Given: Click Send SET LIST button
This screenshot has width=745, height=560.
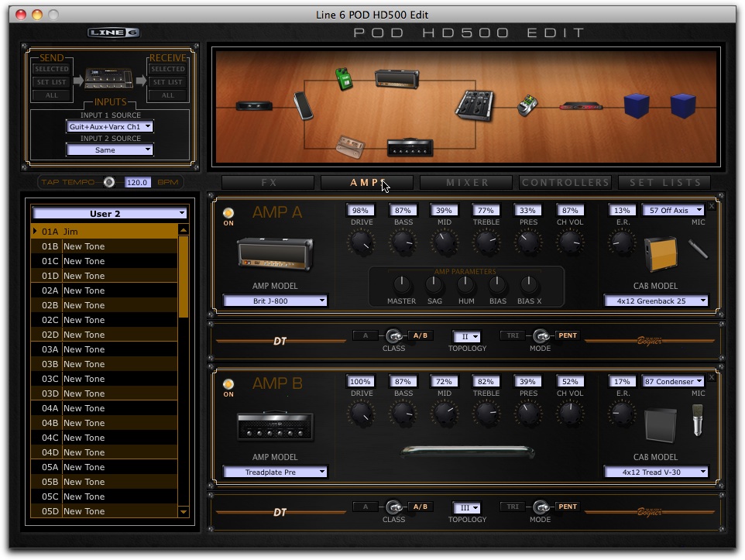Looking at the screenshot, I should pos(51,82).
